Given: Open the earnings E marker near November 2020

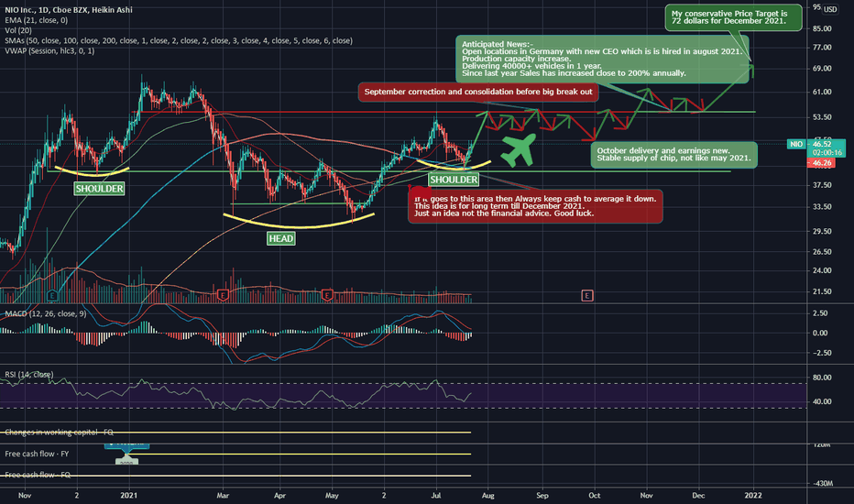Looking at the screenshot, I should coord(52,295).
